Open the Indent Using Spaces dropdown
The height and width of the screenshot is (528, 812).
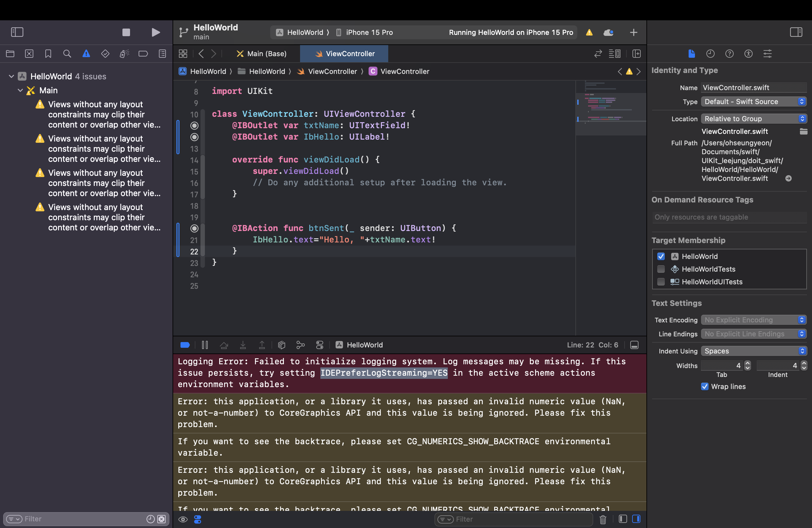pos(754,351)
